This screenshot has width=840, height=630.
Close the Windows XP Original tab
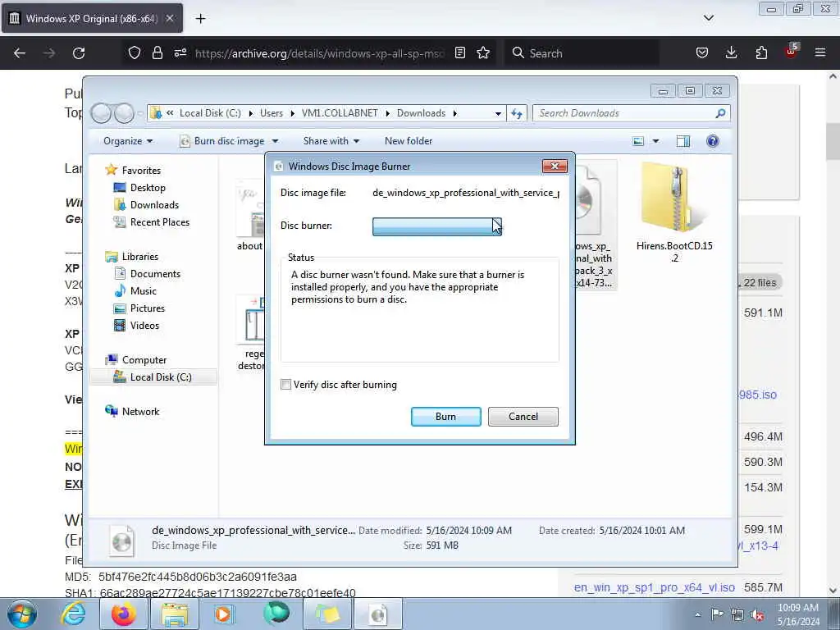170,18
